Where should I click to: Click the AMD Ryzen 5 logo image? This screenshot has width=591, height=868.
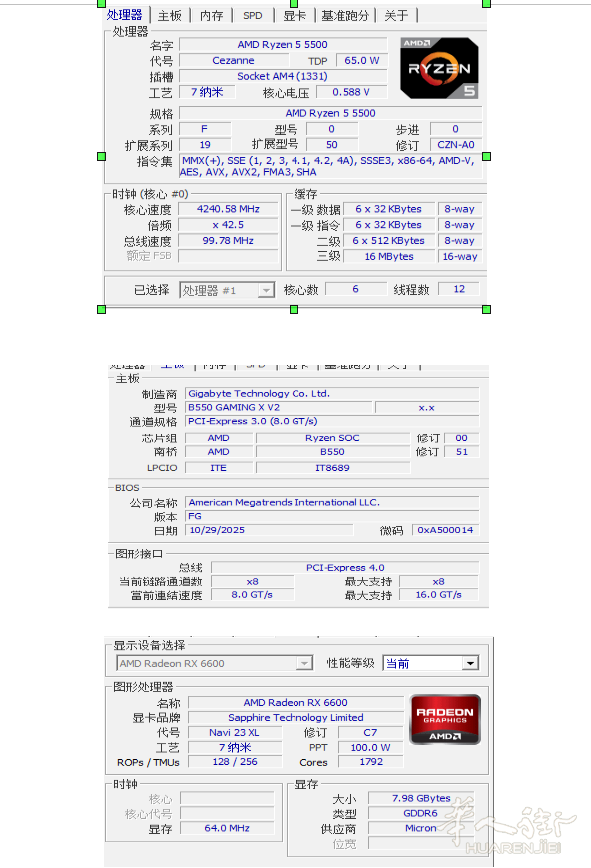[439, 68]
